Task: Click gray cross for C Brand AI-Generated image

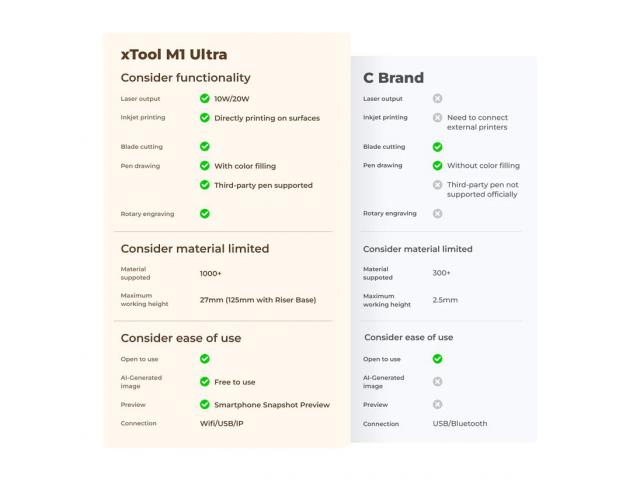Action: (x=438, y=381)
